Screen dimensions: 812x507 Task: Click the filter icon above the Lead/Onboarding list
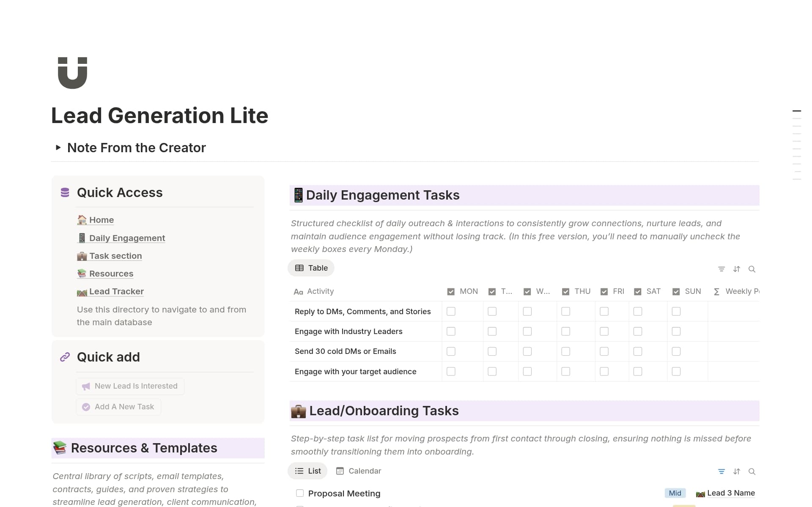pyautogui.click(x=721, y=471)
